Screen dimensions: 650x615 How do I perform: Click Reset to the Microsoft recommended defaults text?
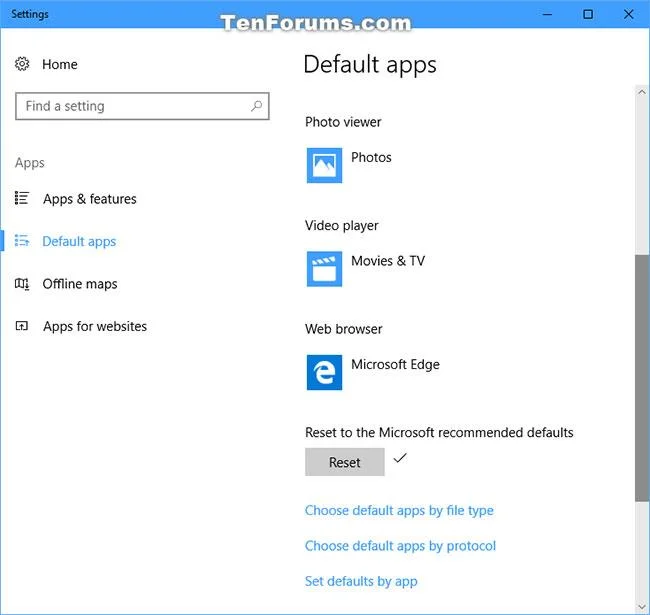(x=439, y=433)
